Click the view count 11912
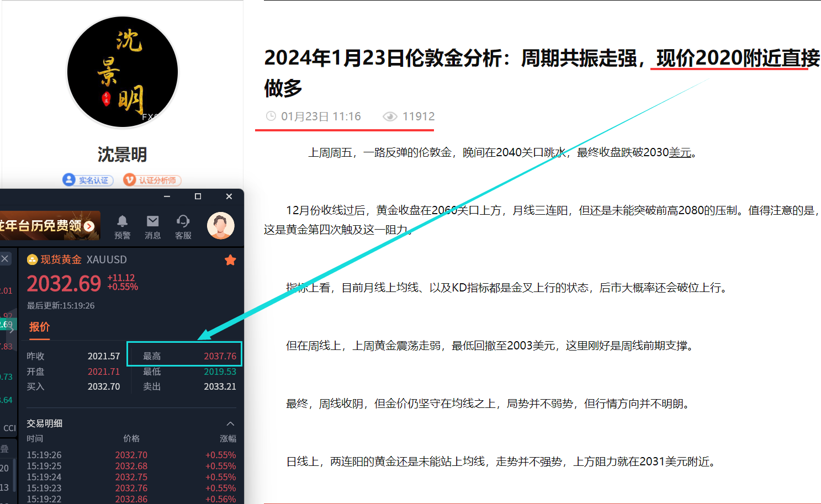This screenshot has height=504, width=821. pos(419,116)
